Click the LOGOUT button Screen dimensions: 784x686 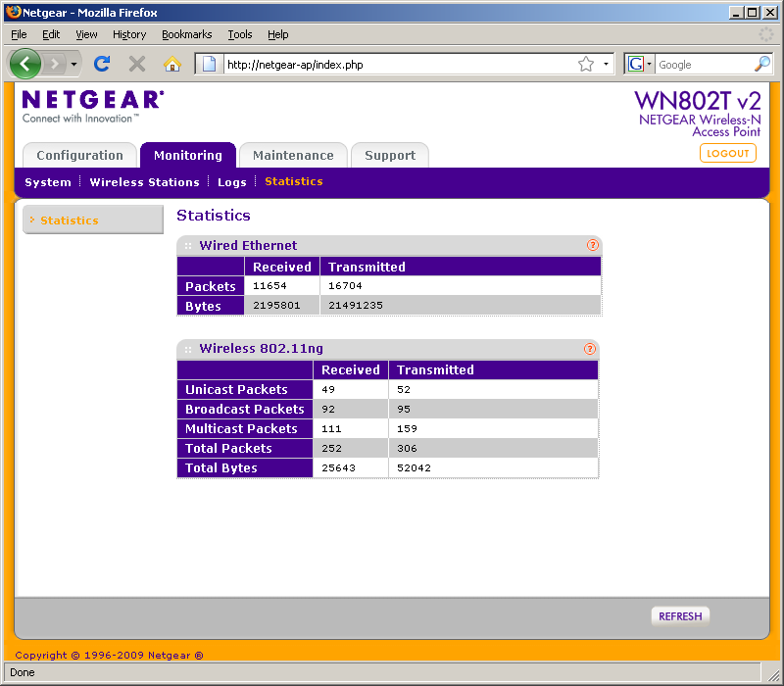pyautogui.click(x=727, y=153)
